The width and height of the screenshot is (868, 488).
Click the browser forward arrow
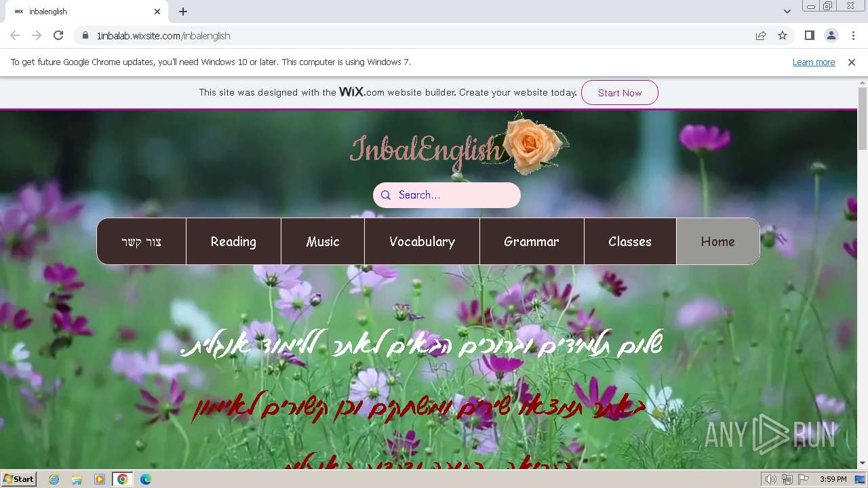tap(37, 35)
